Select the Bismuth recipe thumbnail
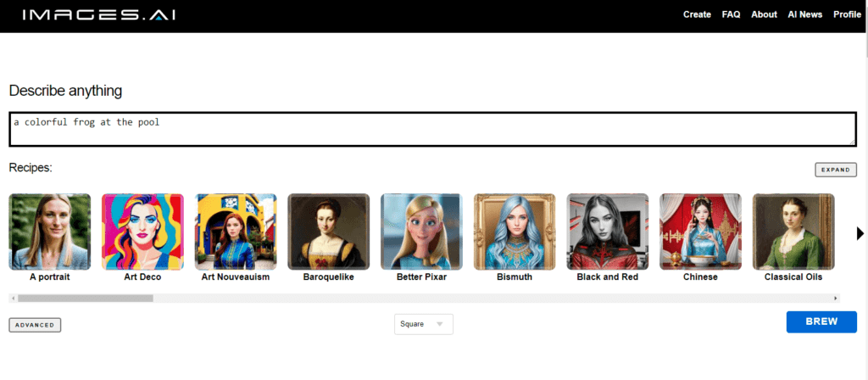The image size is (868, 380). [515, 232]
